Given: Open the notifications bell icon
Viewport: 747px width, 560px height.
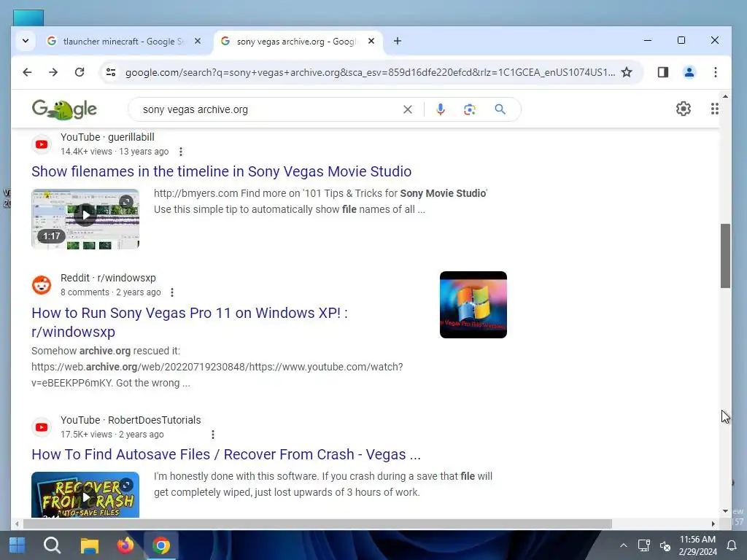Looking at the screenshot, I should coord(731,545).
